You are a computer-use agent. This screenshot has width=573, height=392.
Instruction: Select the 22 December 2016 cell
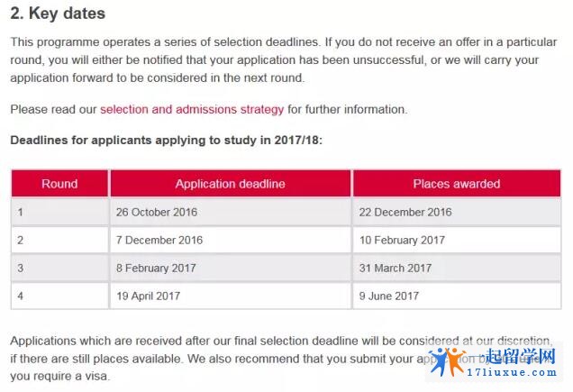tap(457, 212)
